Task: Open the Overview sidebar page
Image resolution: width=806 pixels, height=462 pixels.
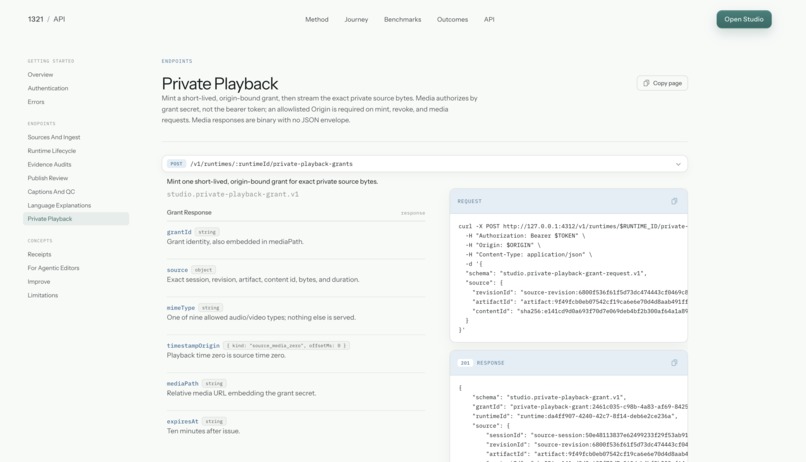Action: click(x=40, y=75)
